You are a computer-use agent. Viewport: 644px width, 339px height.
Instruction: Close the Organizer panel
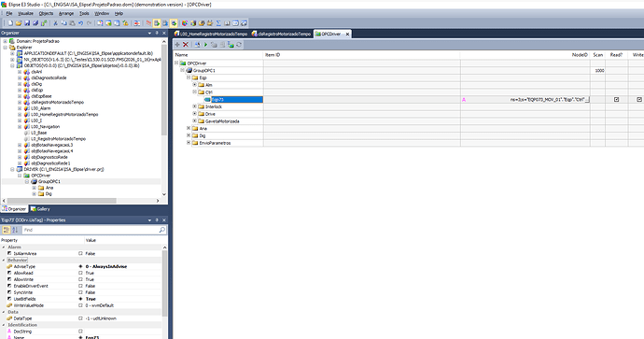click(164, 33)
